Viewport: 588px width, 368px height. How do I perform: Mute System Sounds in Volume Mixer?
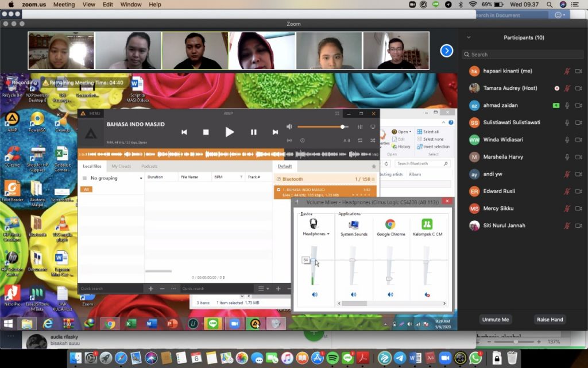(x=353, y=294)
